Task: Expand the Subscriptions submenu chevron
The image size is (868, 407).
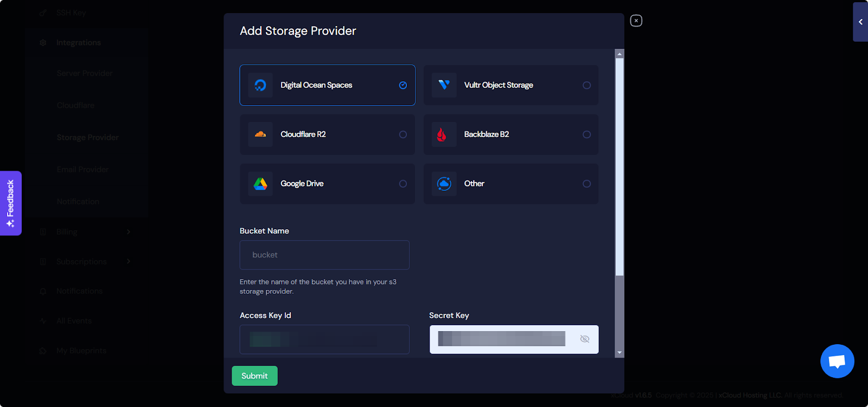Action: click(129, 261)
